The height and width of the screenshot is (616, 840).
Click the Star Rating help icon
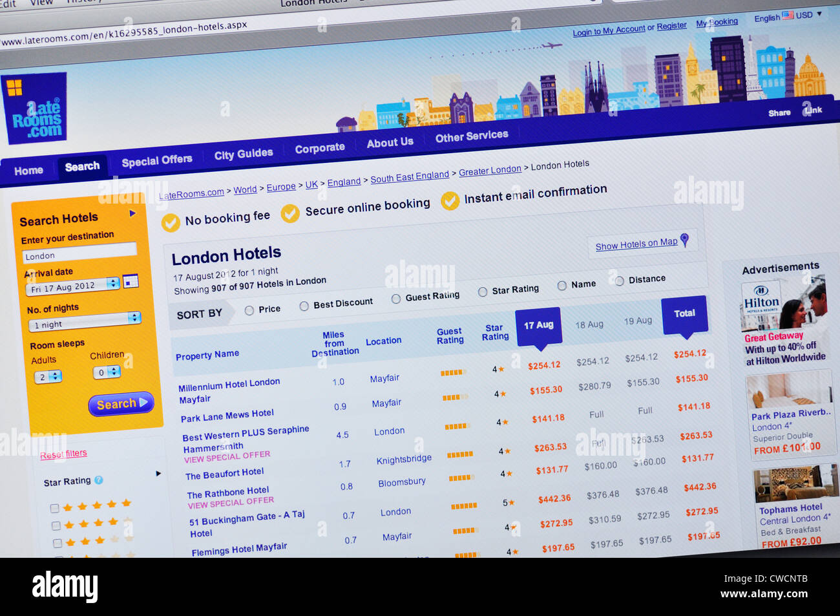pyautogui.click(x=99, y=480)
